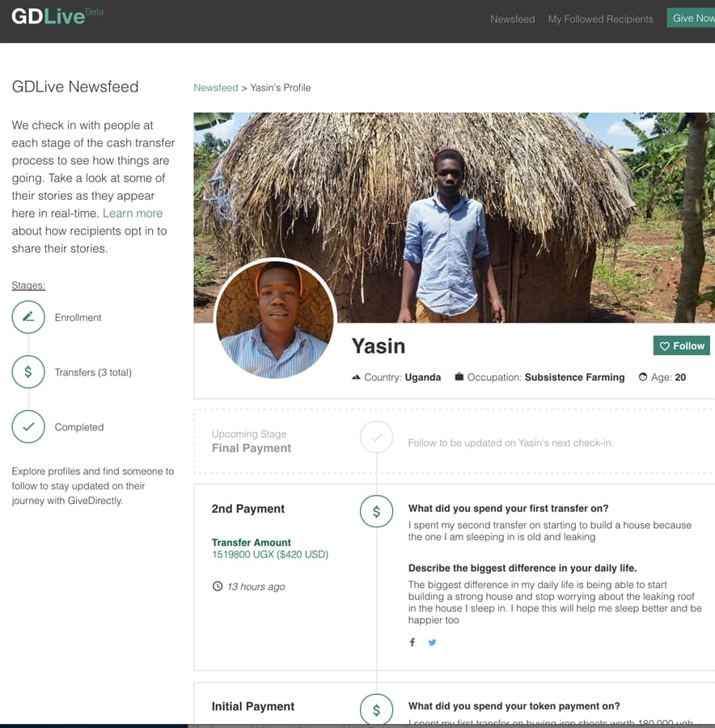Click the Initial Payment dollar timeline icon

pyautogui.click(x=376, y=709)
